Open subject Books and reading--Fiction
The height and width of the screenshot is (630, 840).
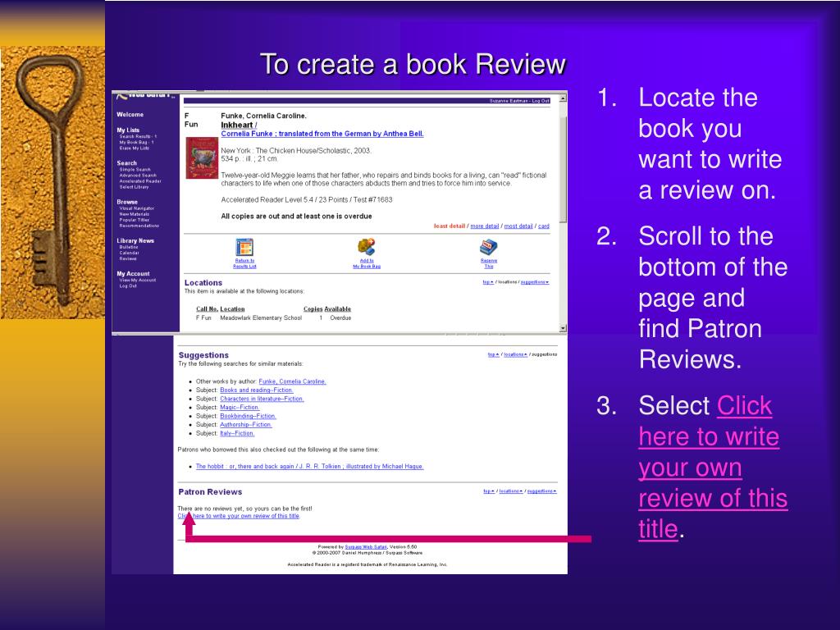256,390
